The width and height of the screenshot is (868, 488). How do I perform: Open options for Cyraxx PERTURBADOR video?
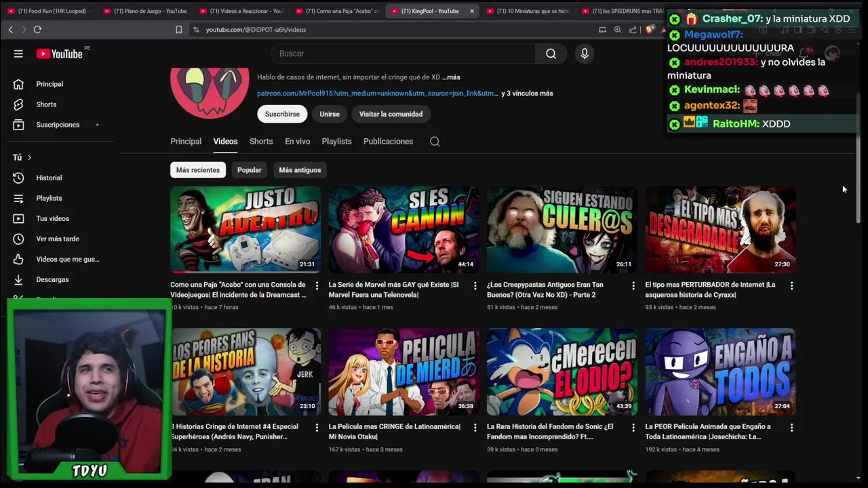[x=791, y=286]
